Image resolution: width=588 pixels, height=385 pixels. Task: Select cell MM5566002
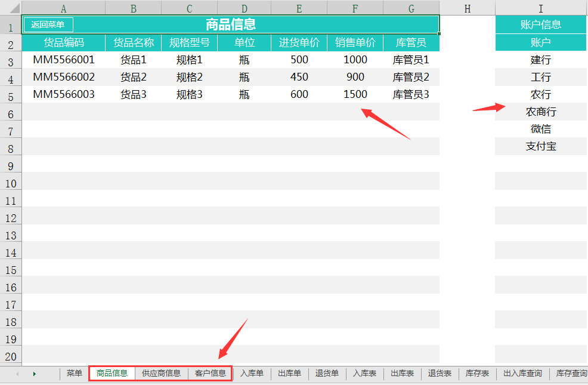tap(63, 77)
